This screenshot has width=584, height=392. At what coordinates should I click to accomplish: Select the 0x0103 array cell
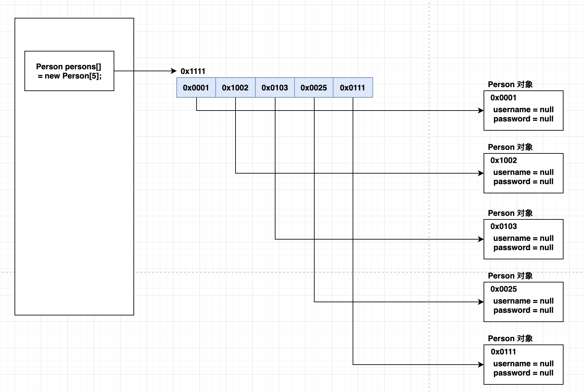click(x=275, y=87)
